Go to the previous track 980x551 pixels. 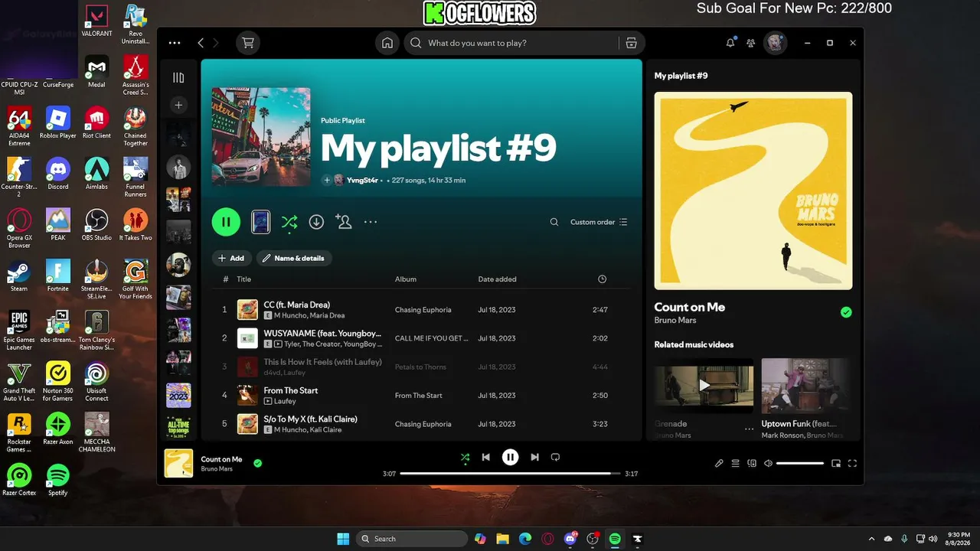click(x=485, y=457)
